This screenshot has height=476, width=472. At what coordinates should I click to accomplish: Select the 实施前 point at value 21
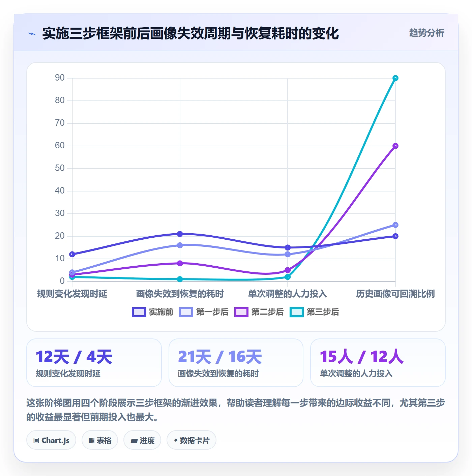coord(180,234)
